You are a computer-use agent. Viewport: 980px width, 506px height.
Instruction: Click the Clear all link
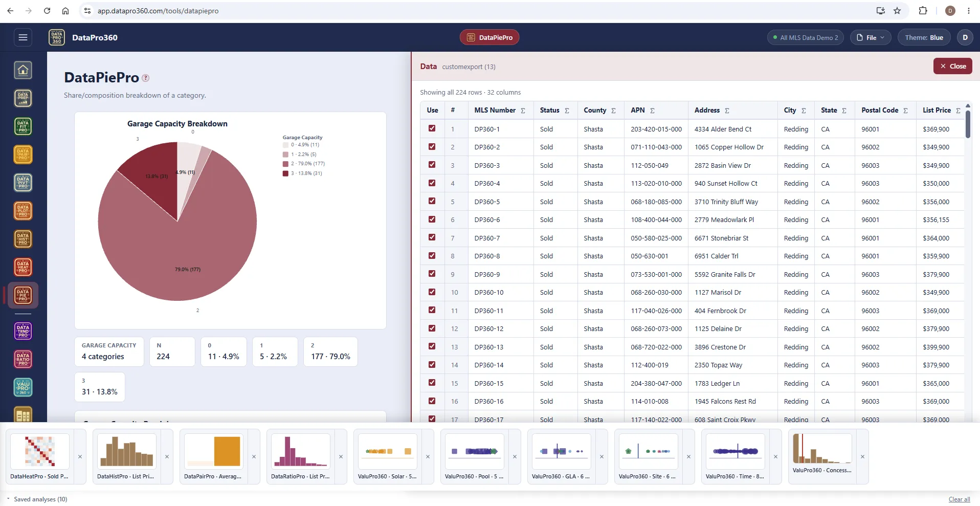(x=959, y=499)
